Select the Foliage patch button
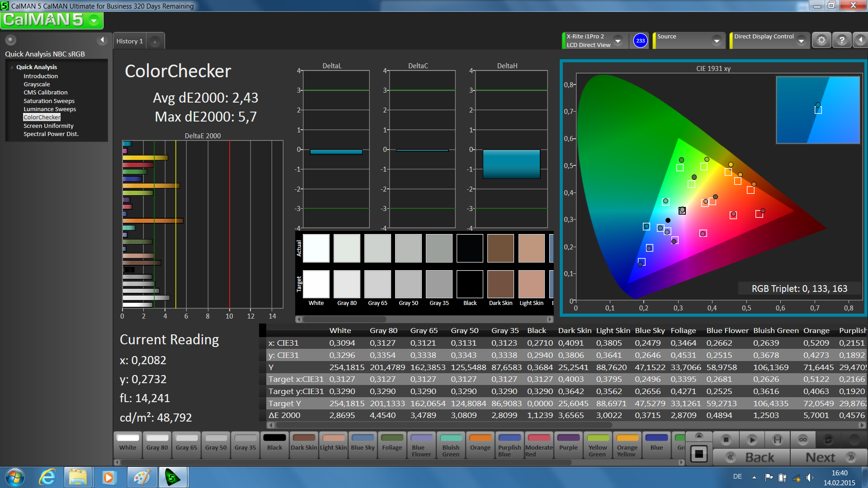 point(392,445)
